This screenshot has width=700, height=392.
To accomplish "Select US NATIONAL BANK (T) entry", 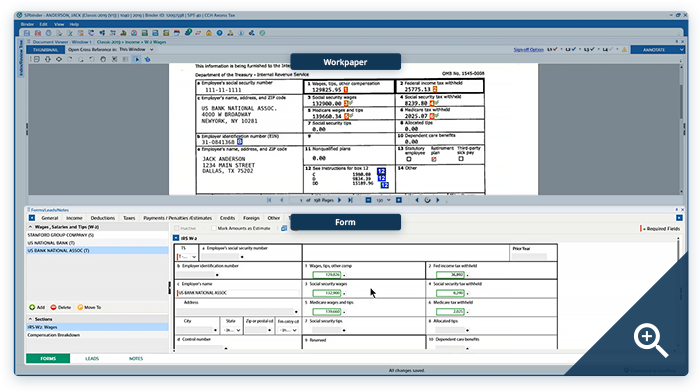I will click(x=97, y=243).
